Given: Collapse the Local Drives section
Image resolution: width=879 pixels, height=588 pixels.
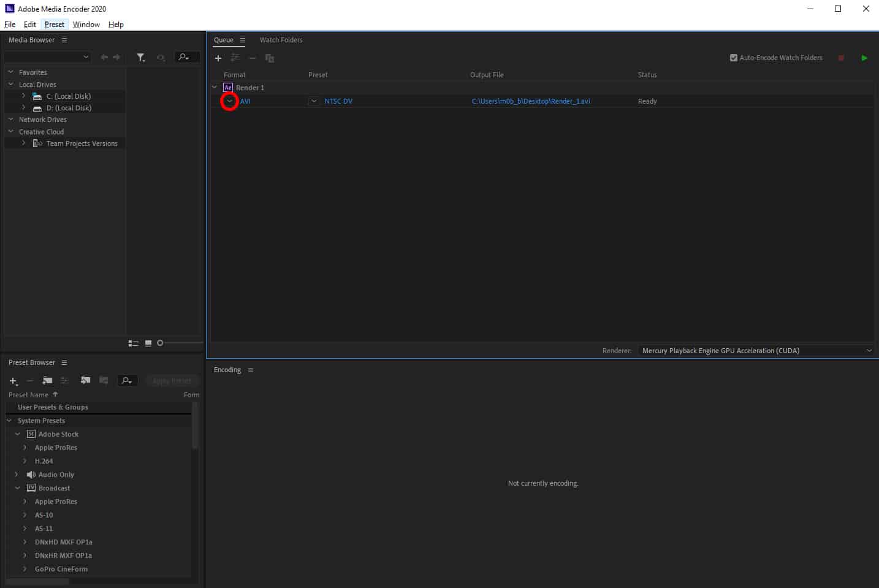Looking at the screenshot, I should [x=10, y=84].
